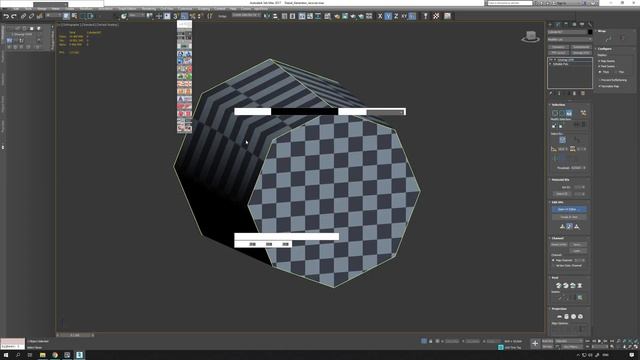Toggle Normalize Map checkbox

coord(599,86)
